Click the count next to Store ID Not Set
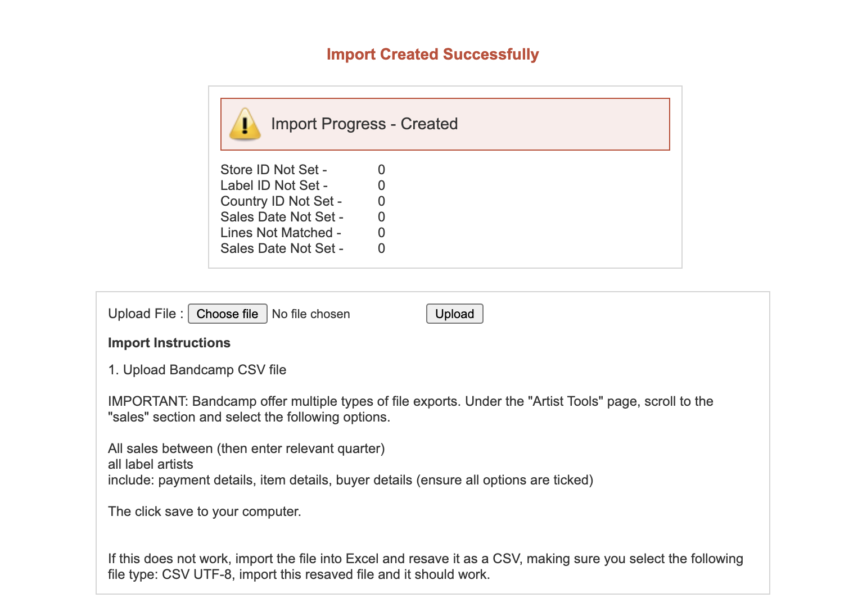 381,170
